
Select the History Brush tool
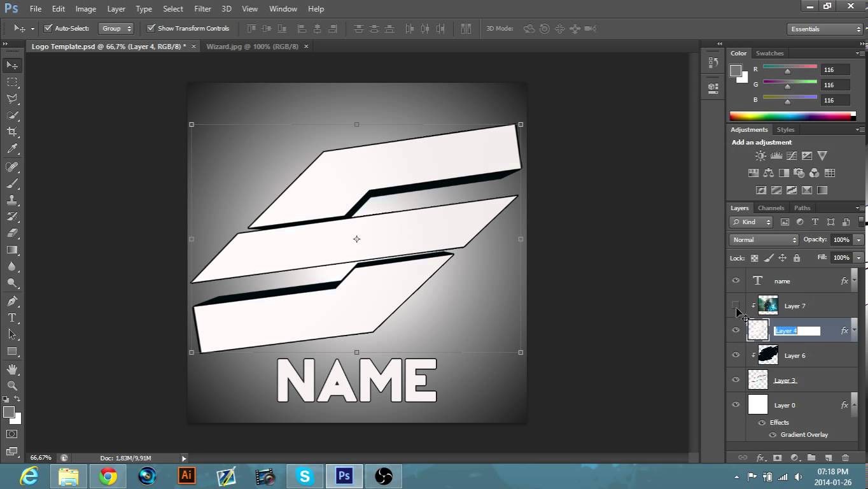tap(12, 216)
